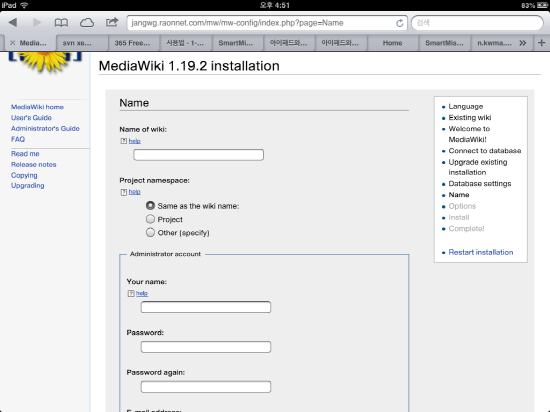Screen dimensions: 550x412
Task: Click Upgrade existing installation step
Action: [478, 167]
